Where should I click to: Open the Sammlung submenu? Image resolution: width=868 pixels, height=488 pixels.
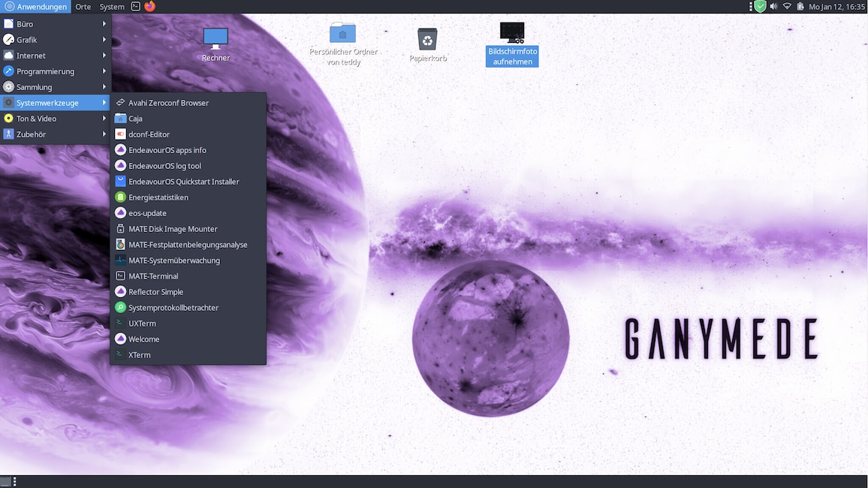56,87
